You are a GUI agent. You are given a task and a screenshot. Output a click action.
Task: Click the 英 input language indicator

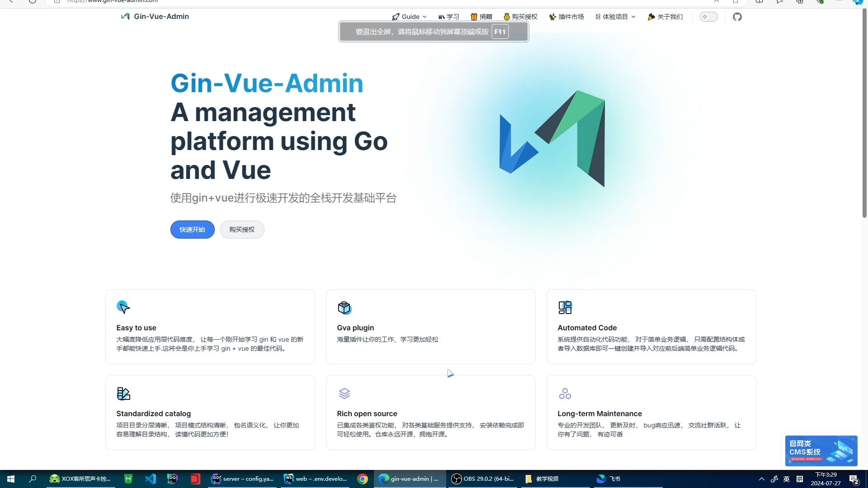point(787,479)
